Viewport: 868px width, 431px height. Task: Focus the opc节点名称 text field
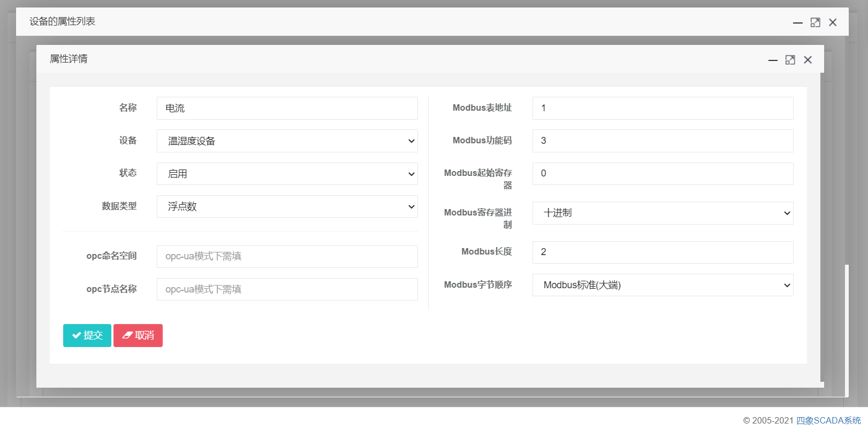tap(287, 289)
